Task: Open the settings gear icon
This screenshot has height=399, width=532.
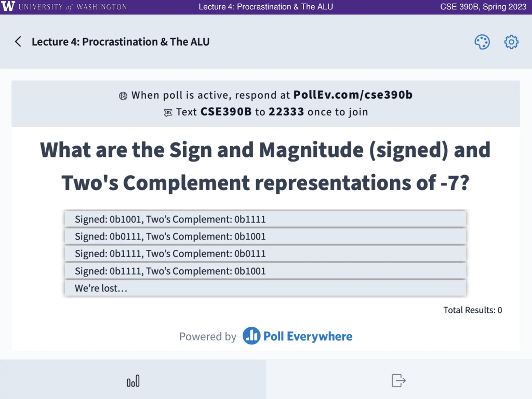Action: (x=511, y=42)
